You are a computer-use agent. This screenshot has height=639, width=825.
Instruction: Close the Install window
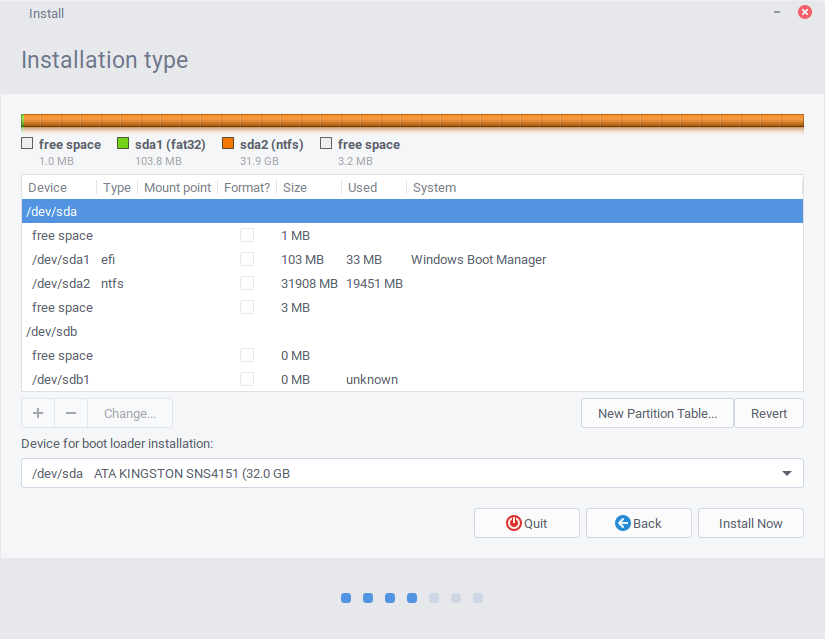point(804,12)
